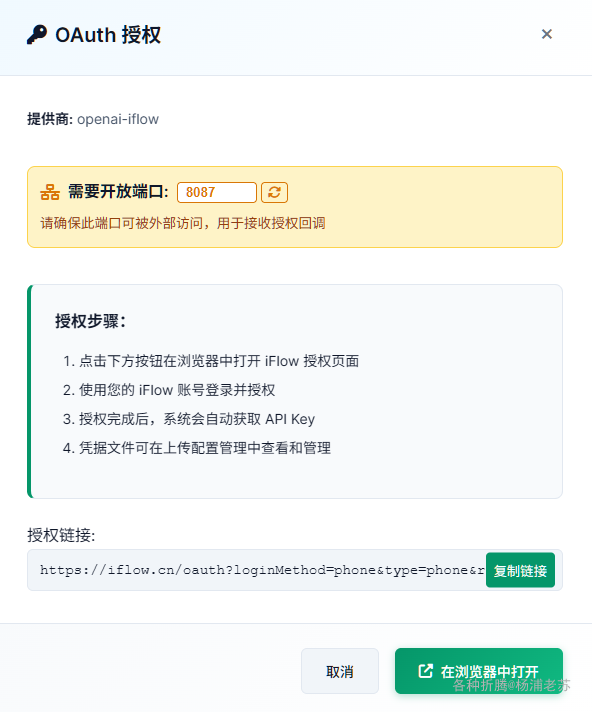Screen dimensions: 592x712
Task: Select step 2 about iFlow account login
Action: [x=169, y=390]
